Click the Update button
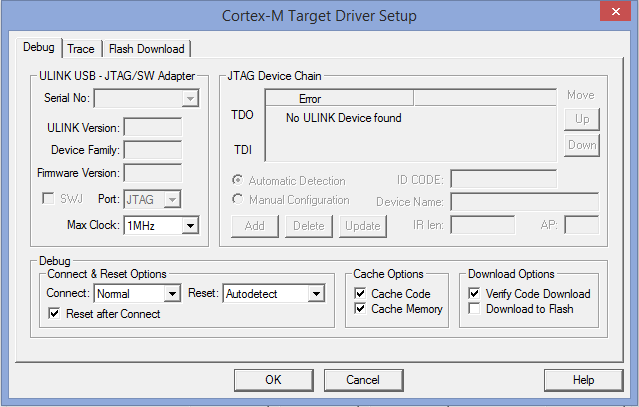Viewport: 639px width, 407px height. (363, 226)
